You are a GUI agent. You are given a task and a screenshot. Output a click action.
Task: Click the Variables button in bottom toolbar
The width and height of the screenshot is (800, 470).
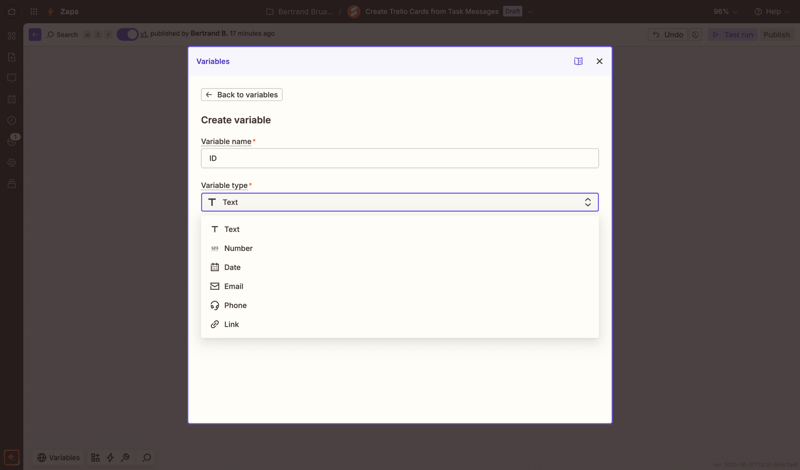pyautogui.click(x=59, y=457)
